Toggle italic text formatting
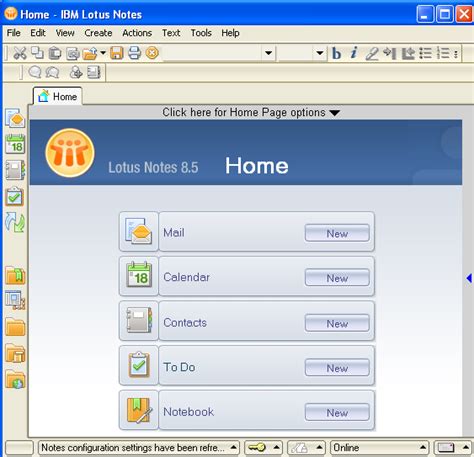This screenshot has height=457, width=474. 354,53
